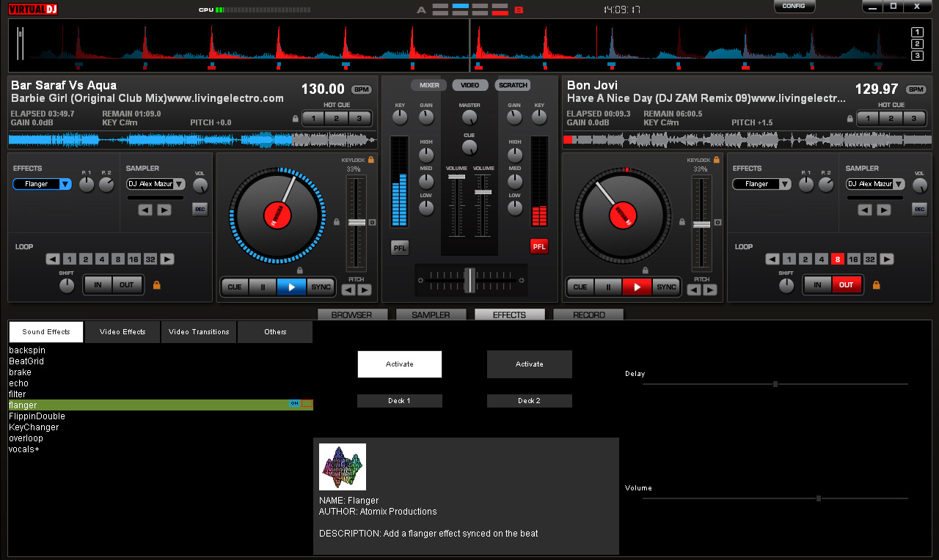Click the flanger Delay slider
Viewport: 939px width, 560px height.
(x=775, y=384)
